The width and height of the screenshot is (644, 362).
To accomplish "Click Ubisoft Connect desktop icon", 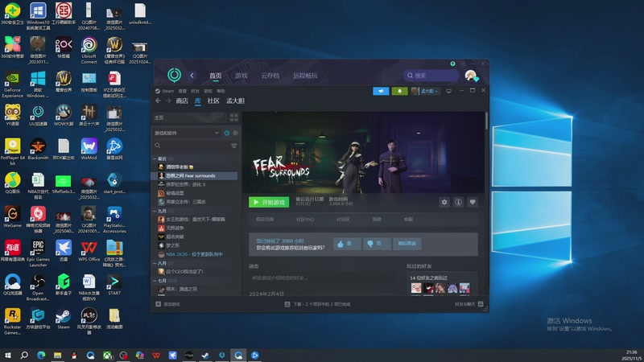I will tap(89, 51).
